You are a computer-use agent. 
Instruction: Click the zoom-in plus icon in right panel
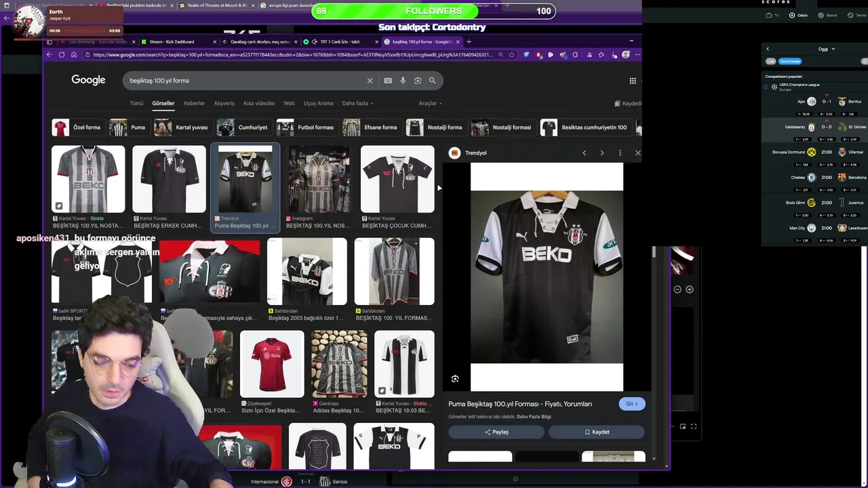click(690, 289)
